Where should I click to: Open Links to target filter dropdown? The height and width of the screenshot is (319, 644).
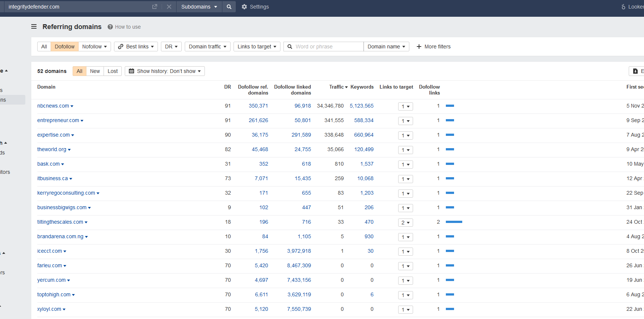257,47
